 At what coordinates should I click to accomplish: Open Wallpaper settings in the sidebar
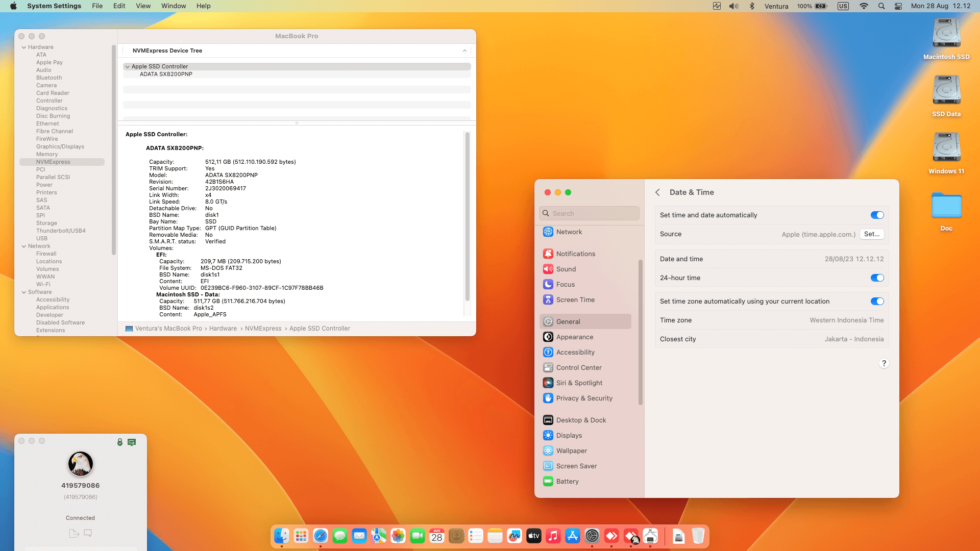tap(572, 450)
